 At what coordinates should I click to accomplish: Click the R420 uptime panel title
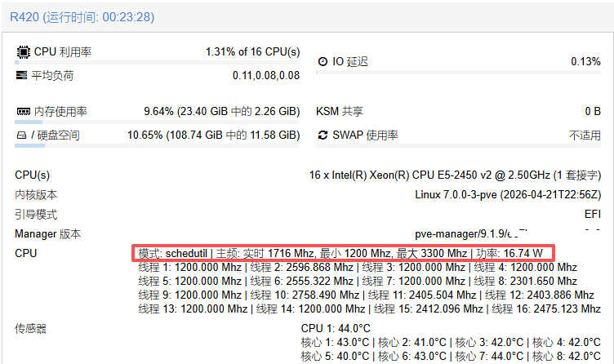pyautogui.click(x=82, y=17)
